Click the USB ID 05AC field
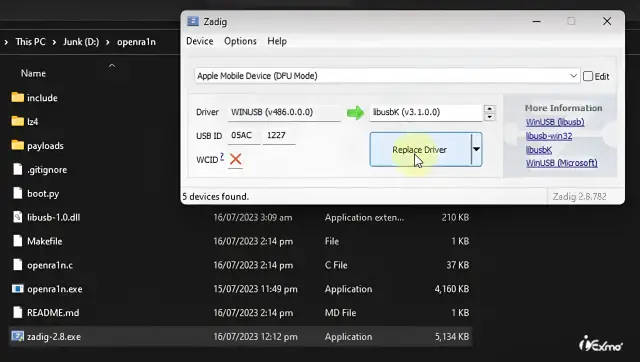Image resolution: width=640 pixels, height=362 pixels. [x=244, y=135]
